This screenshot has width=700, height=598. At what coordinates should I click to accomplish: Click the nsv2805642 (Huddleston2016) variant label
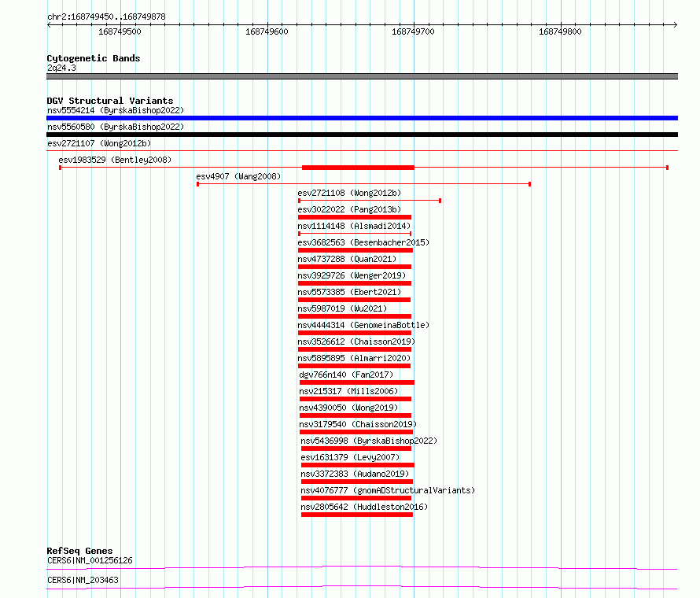pyautogui.click(x=364, y=507)
